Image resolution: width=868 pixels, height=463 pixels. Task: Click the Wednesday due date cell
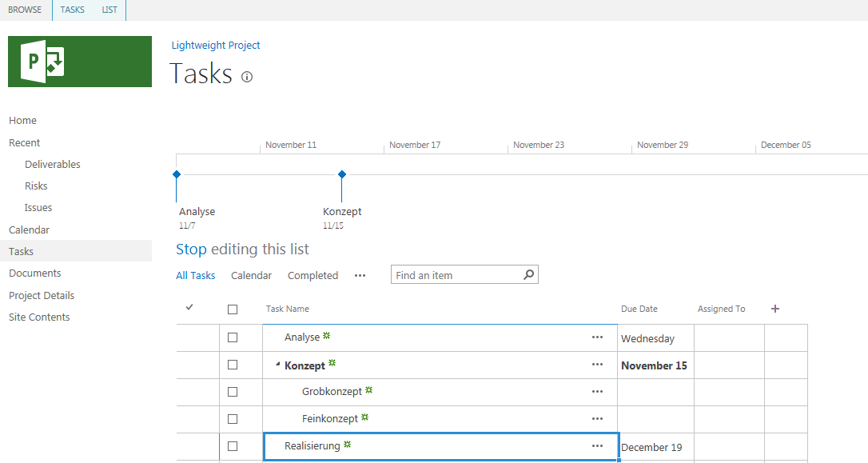pos(655,337)
